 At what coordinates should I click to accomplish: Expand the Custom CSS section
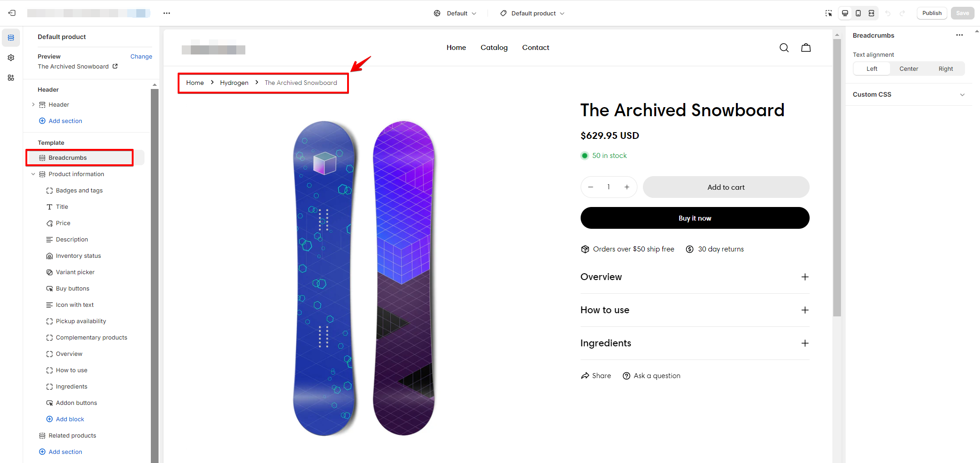click(x=909, y=94)
